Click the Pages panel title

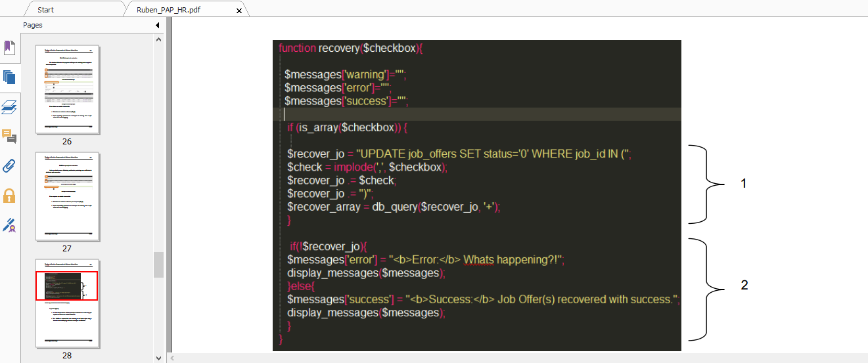coord(33,25)
